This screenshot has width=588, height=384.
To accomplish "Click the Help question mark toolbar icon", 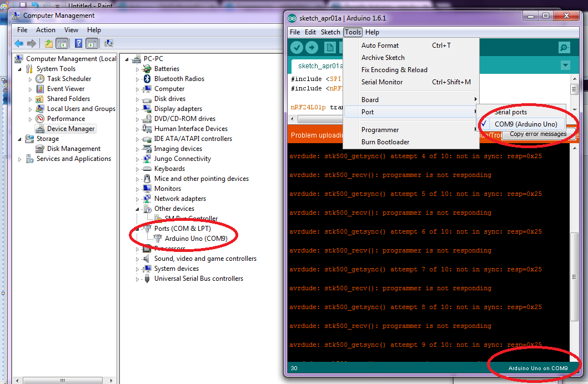I will coord(78,43).
